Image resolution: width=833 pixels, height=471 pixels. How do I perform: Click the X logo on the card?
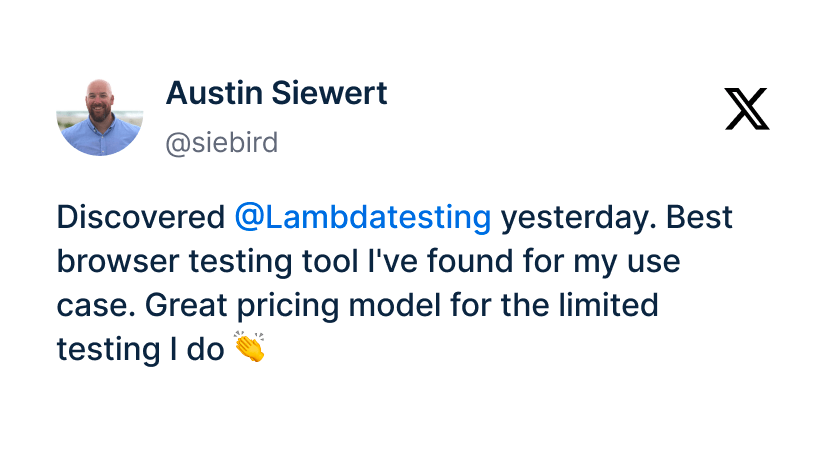pyautogui.click(x=747, y=109)
